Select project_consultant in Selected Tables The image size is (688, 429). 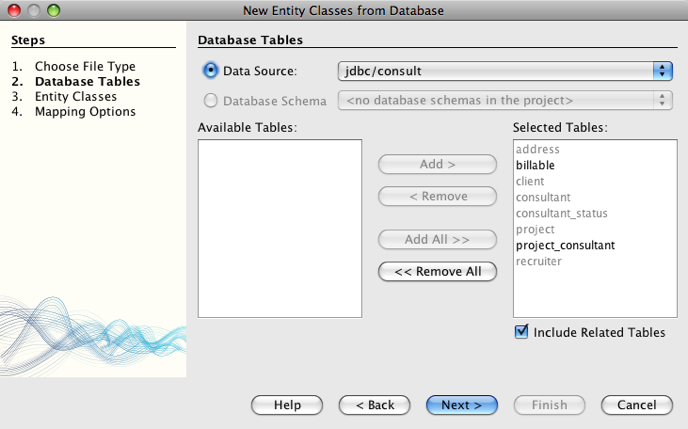[x=565, y=245]
